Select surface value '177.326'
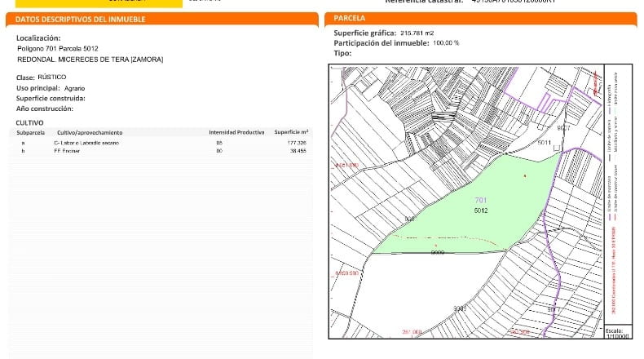 pos(297,143)
